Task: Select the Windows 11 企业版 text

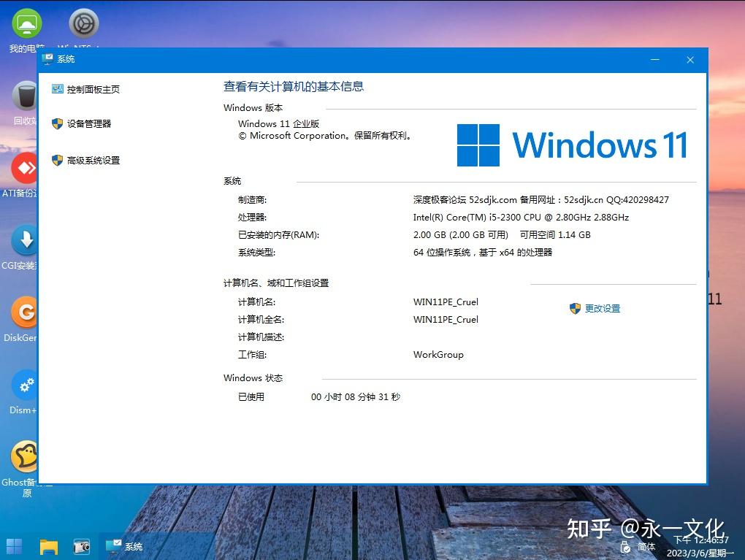Action: 278,124
